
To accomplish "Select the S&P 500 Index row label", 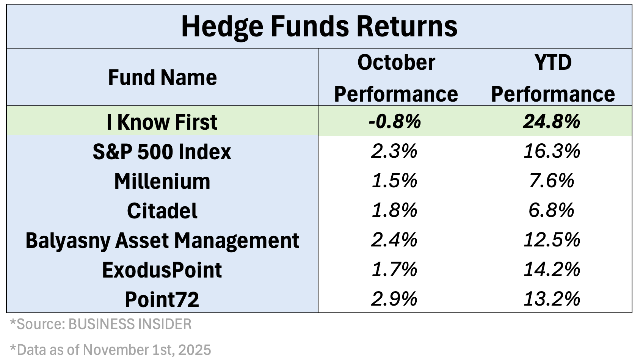I will point(162,152).
